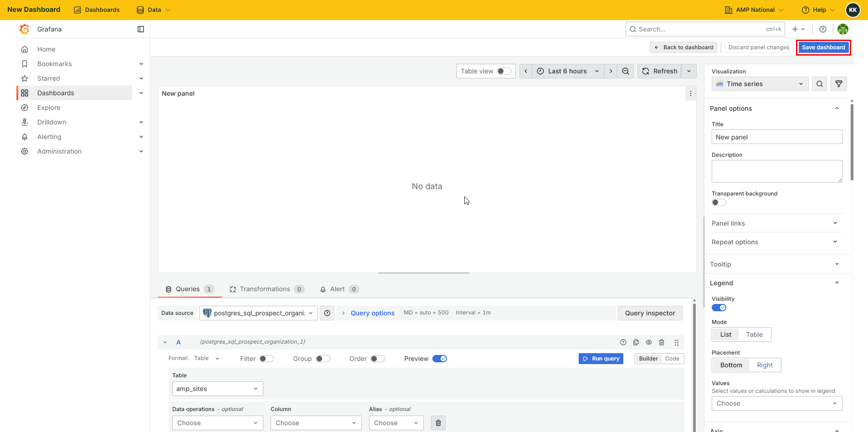Enable the Order switch
Viewport: 868px width, 432px height.
[378, 359]
